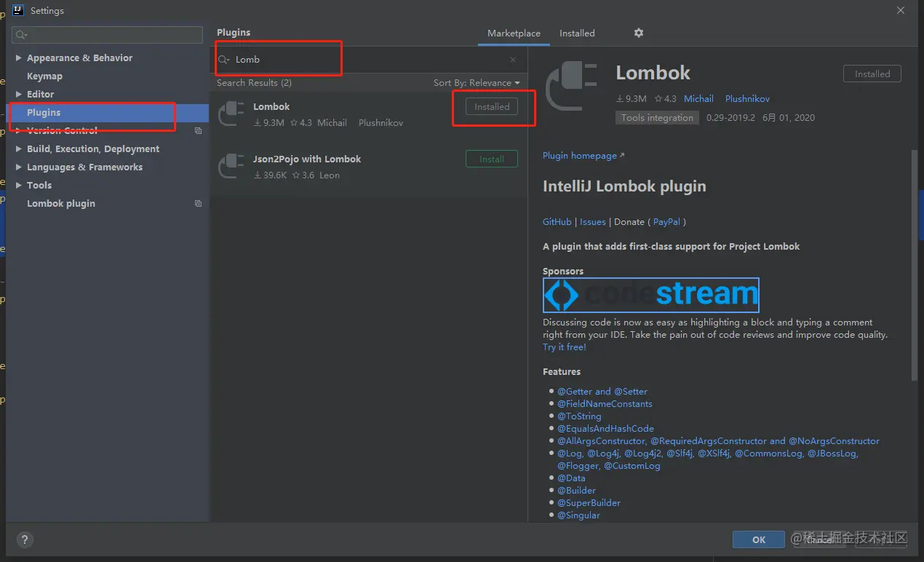The height and width of the screenshot is (562, 924).
Task: Switch to the Marketplace tab
Action: (x=514, y=33)
